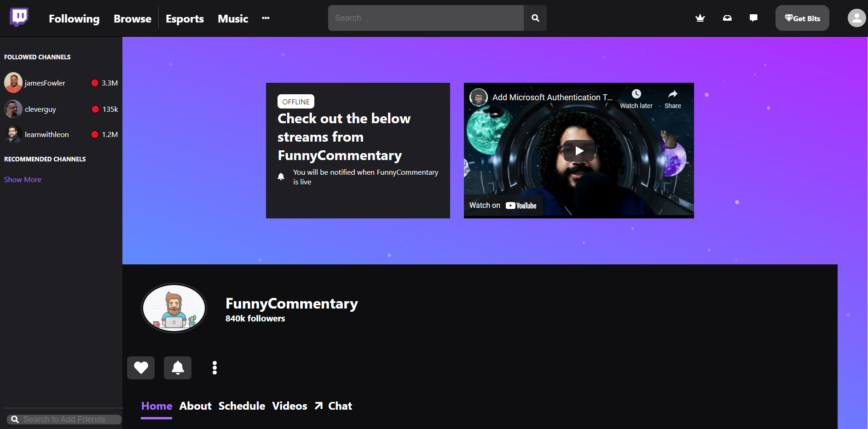Viewport: 868px width, 429px height.
Task: Switch to the Schedule tab
Action: pos(242,406)
